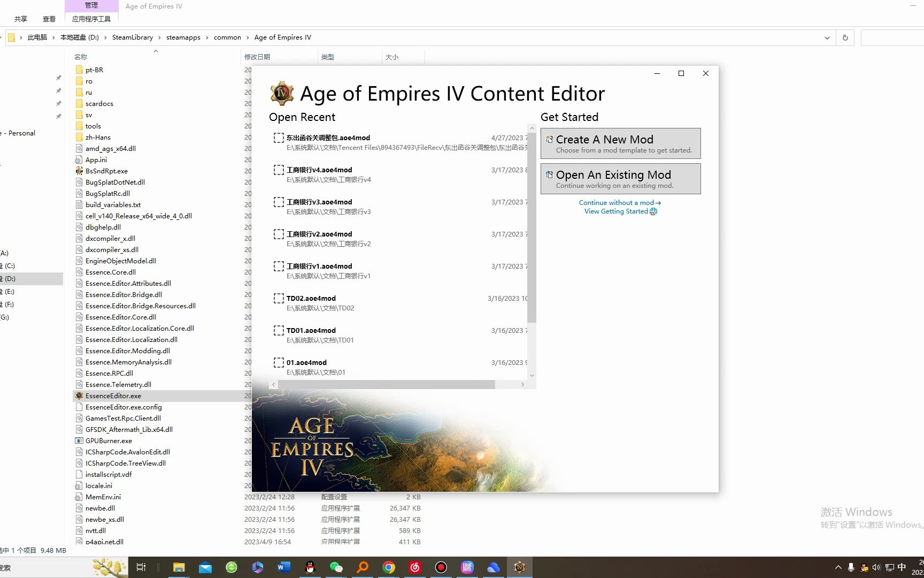
Task: Click the Content Editor logo icon
Action: [x=282, y=94]
